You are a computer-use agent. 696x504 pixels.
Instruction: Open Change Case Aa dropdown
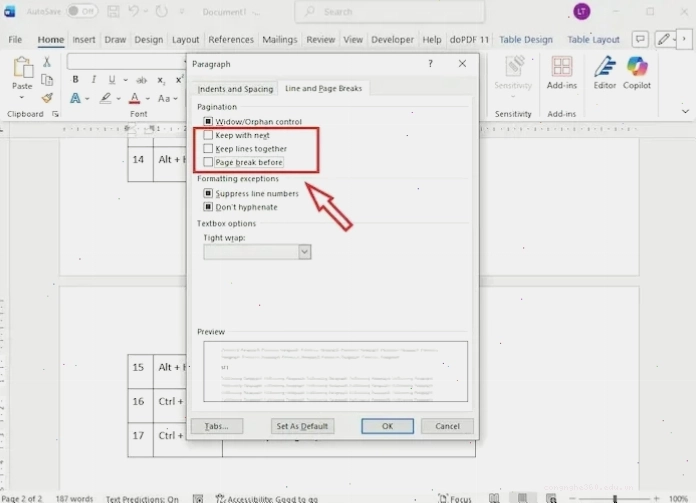[168, 98]
